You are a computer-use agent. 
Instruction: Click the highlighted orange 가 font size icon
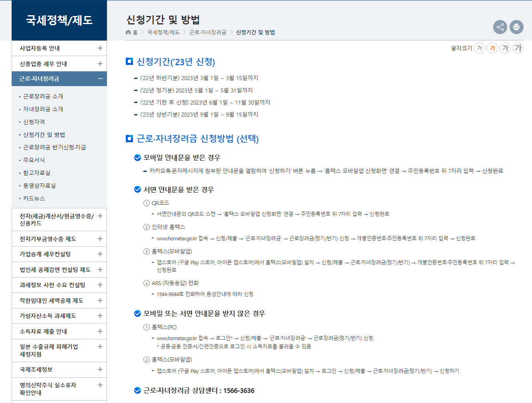tap(492, 48)
